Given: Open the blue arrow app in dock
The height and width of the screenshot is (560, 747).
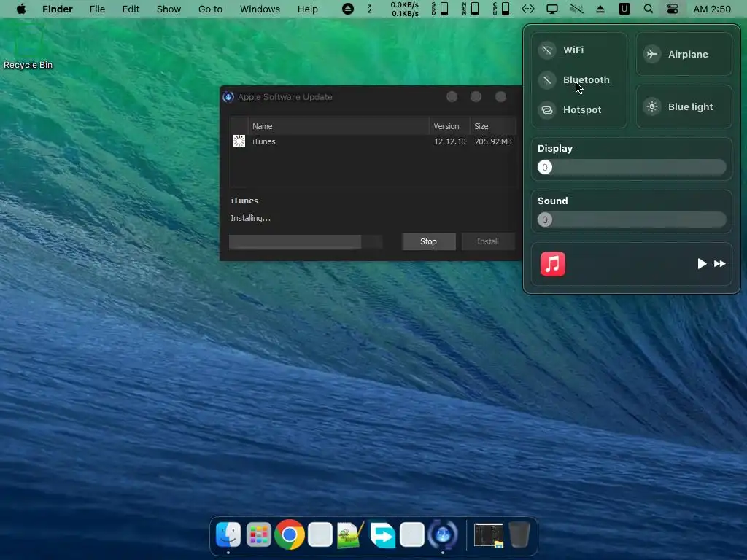Looking at the screenshot, I should 382,534.
